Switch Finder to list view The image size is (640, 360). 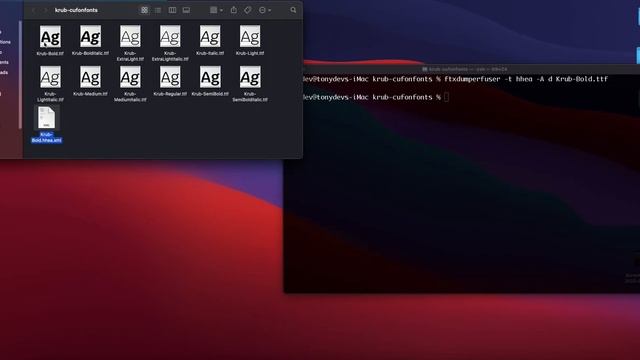(158, 10)
